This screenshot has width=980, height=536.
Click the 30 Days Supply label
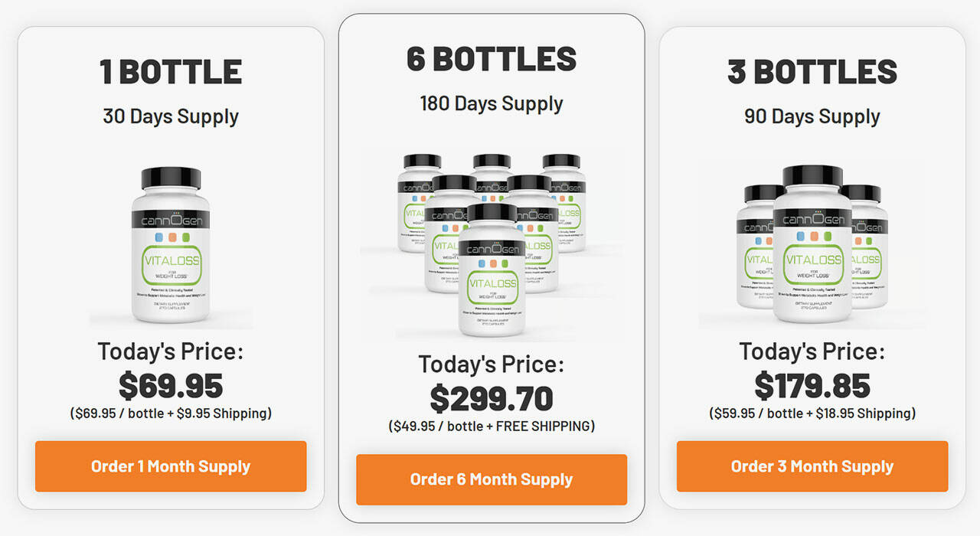[171, 116]
